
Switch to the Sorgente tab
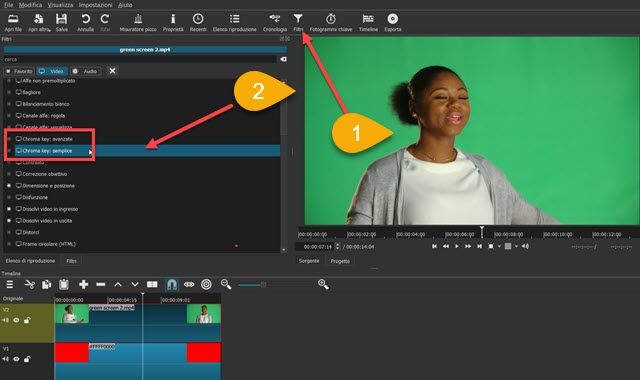309,261
